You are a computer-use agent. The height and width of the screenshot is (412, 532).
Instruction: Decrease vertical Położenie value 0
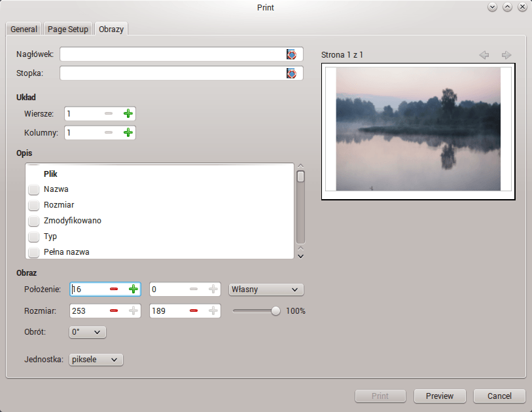click(194, 289)
